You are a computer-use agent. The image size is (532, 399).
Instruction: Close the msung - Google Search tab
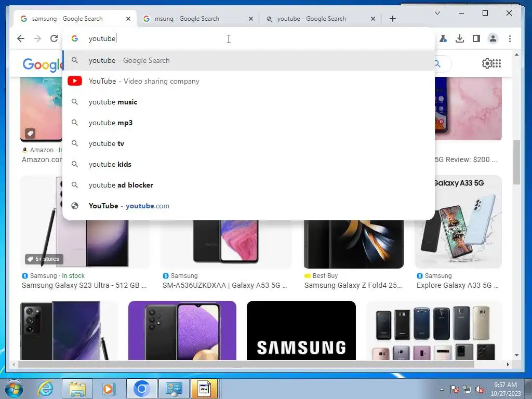251,19
